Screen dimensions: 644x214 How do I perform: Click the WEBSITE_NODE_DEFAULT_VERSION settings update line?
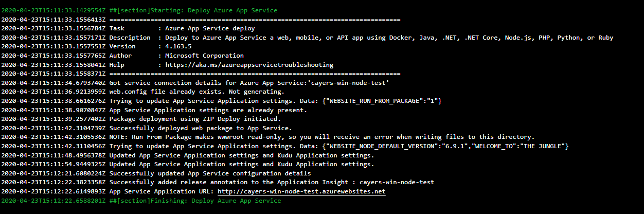[284, 147]
